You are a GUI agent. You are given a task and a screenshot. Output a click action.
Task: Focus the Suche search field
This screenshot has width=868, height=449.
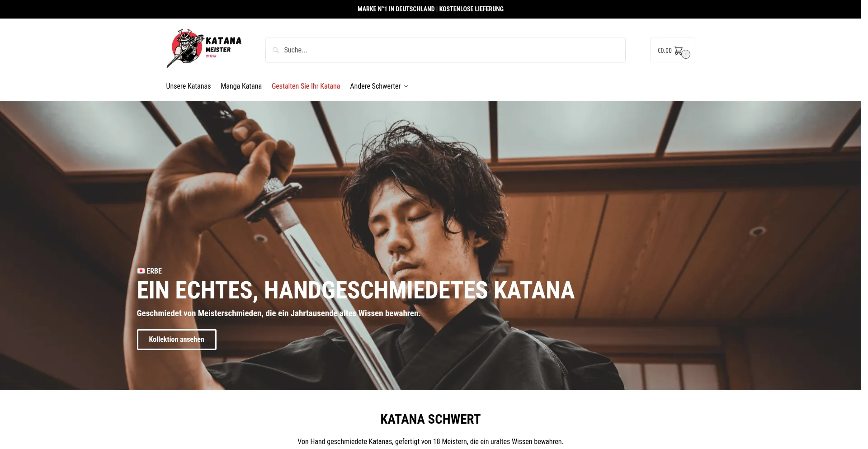445,50
